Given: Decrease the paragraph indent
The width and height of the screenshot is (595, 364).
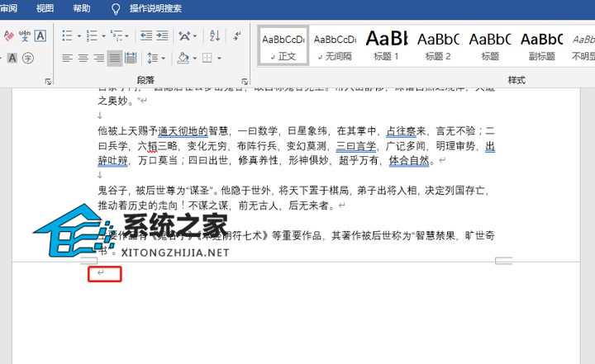Looking at the screenshot, I should point(146,36).
